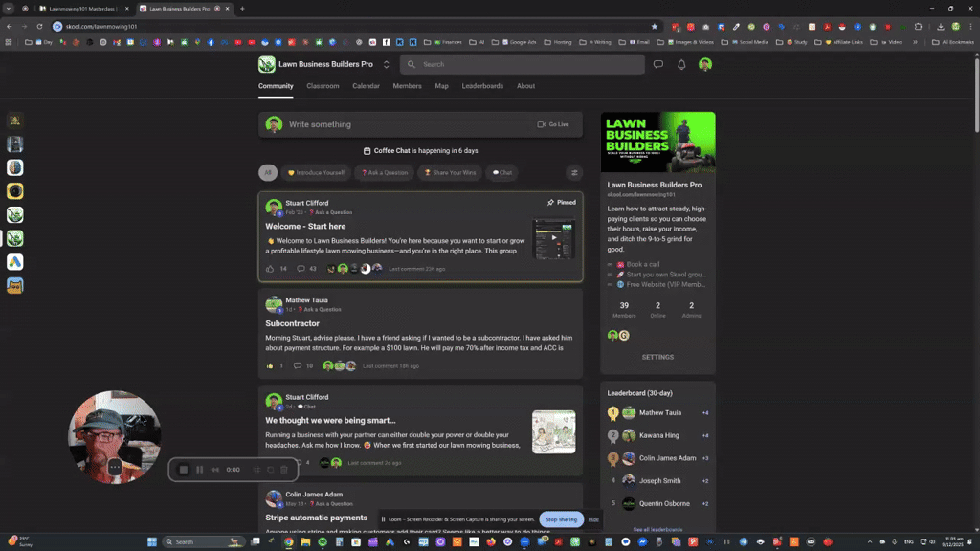The width and height of the screenshot is (980, 551).
Task: Open the tab search dropdown in Chrome
Action: [8, 9]
